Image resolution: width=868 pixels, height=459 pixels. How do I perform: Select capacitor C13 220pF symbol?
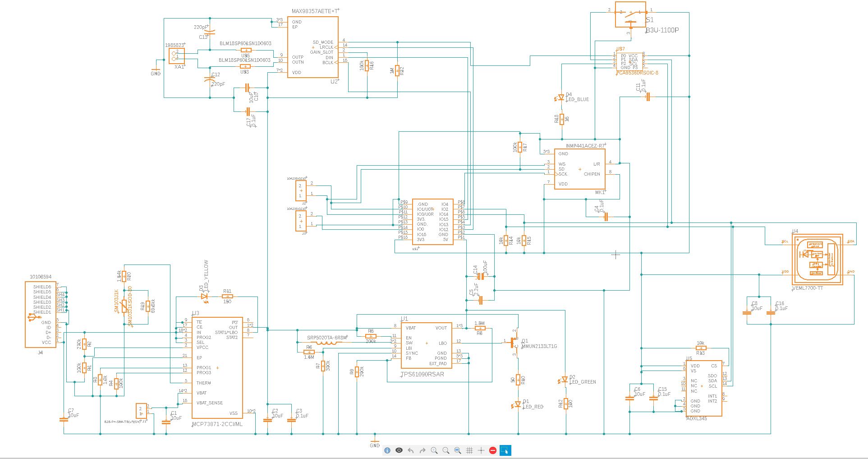[x=210, y=32]
